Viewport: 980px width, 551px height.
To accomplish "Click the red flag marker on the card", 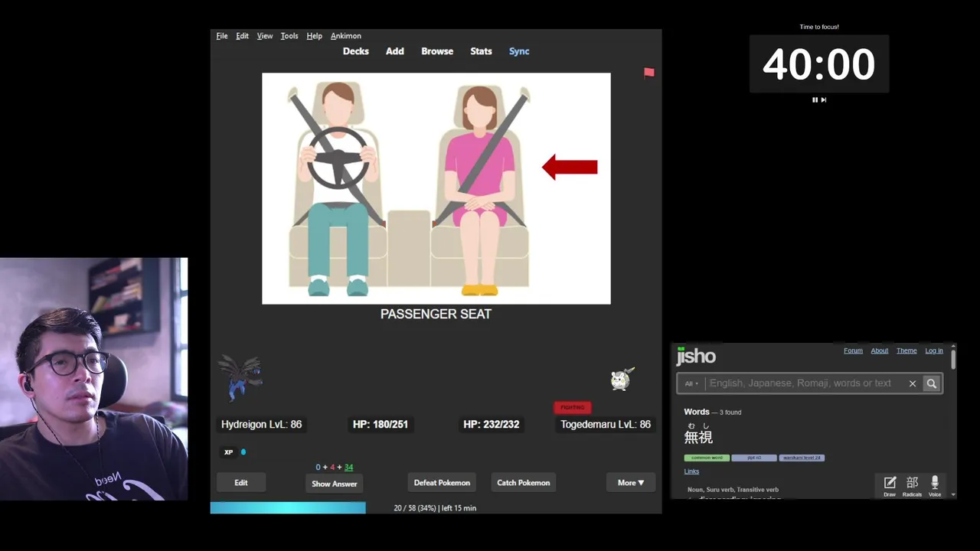I will coord(649,73).
